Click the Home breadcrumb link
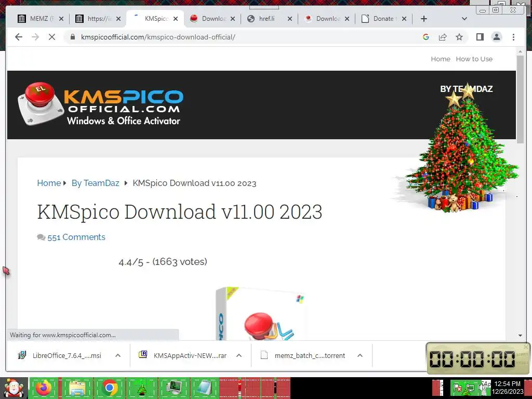This screenshot has height=399, width=532. 49,183
